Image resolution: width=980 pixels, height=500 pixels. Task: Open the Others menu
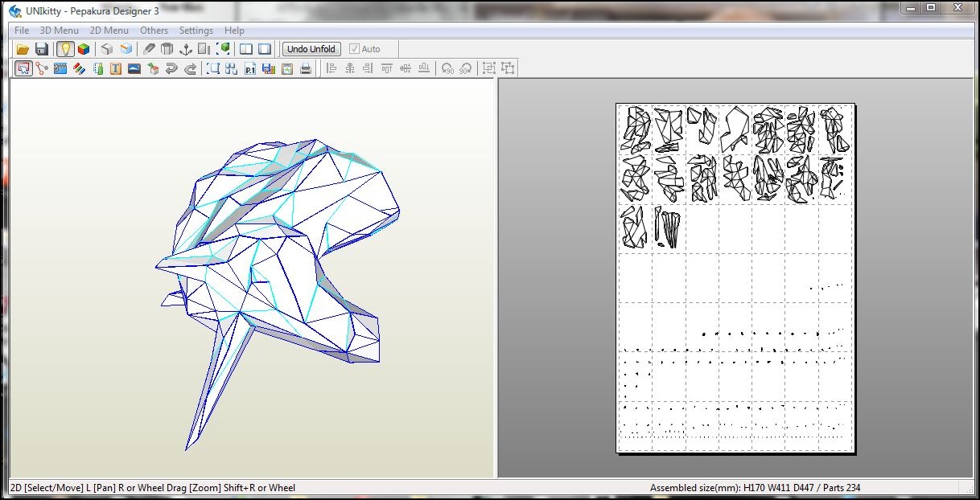click(x=154, y=31)
